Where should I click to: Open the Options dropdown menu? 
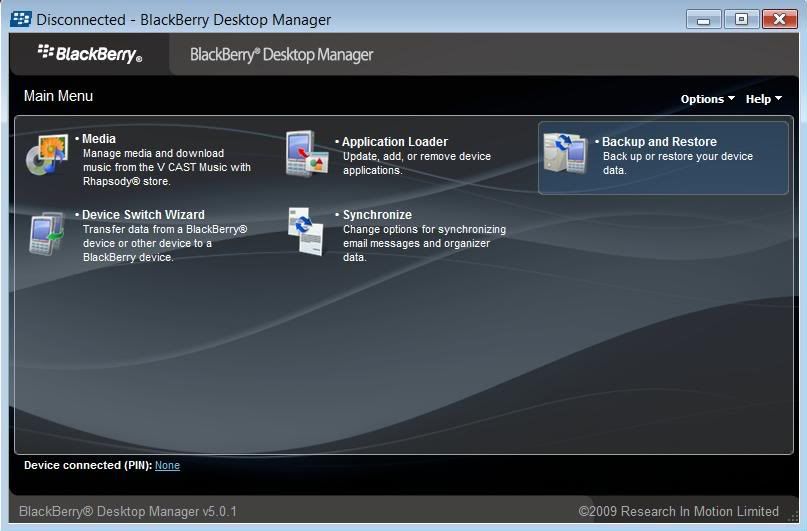pos(708,99)
